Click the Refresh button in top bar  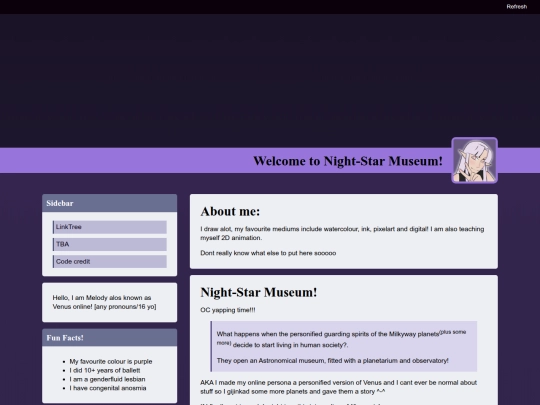point(516,7)
